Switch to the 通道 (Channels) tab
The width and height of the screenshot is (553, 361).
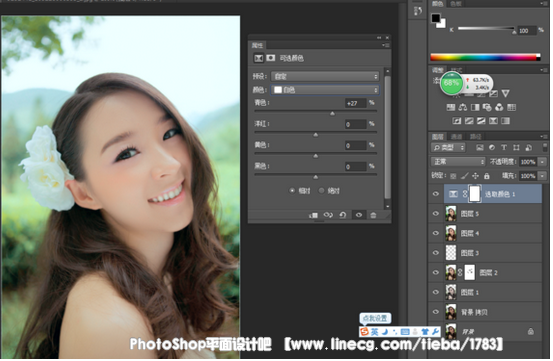tap(456, 137)
